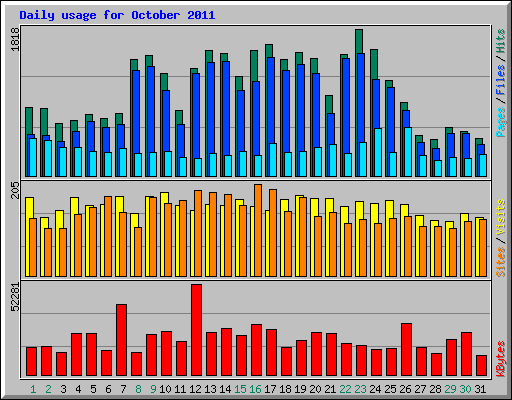Click the title "Daily usage for October 2011"

117,15
